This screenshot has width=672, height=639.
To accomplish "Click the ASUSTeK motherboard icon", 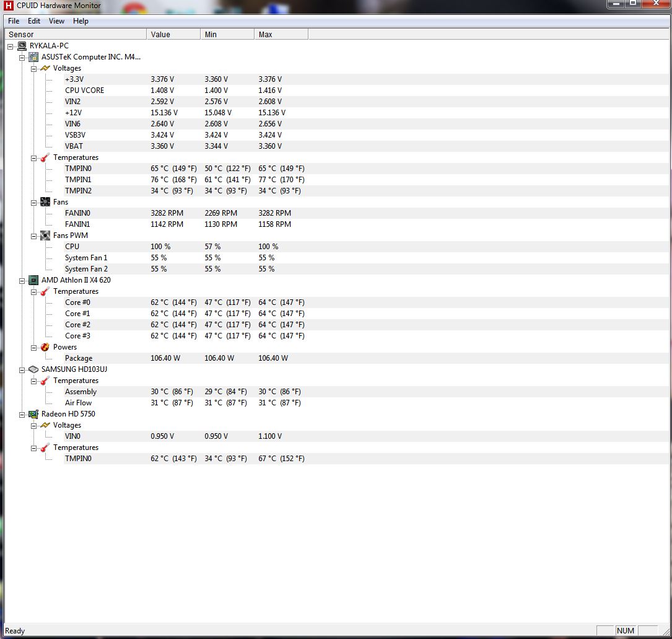I will [33, 57].
